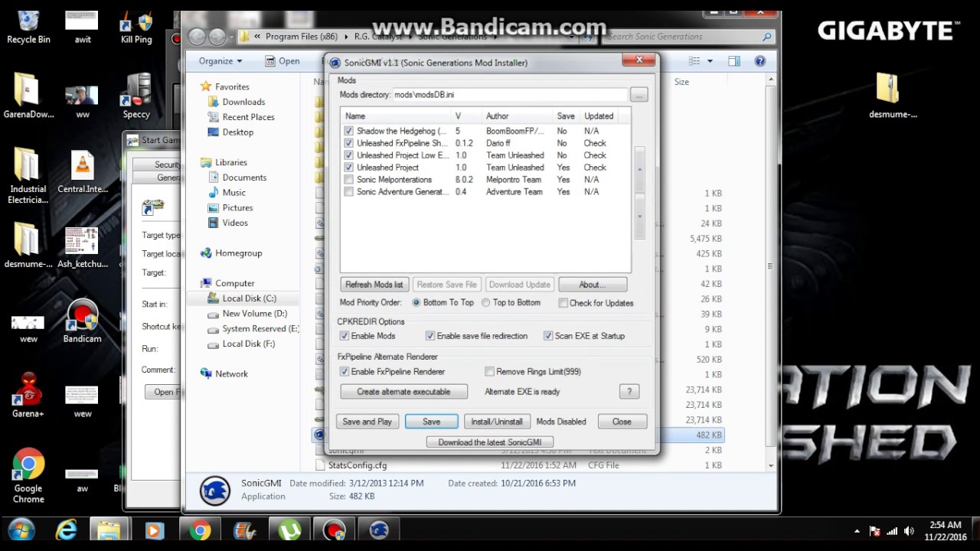Sort Explorer files by Size column
Image resolution: width=980 pixels, height=551 pixels.
coord(681,82)
